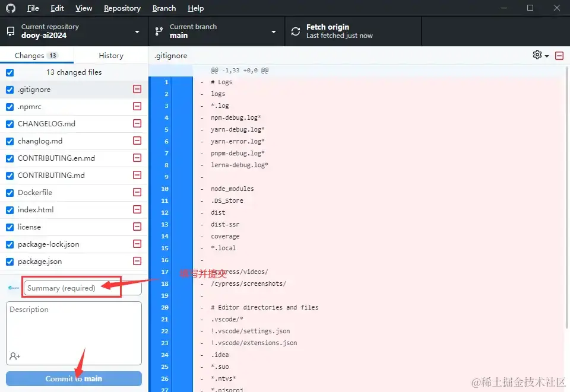Select the license file row

(74, 227)
